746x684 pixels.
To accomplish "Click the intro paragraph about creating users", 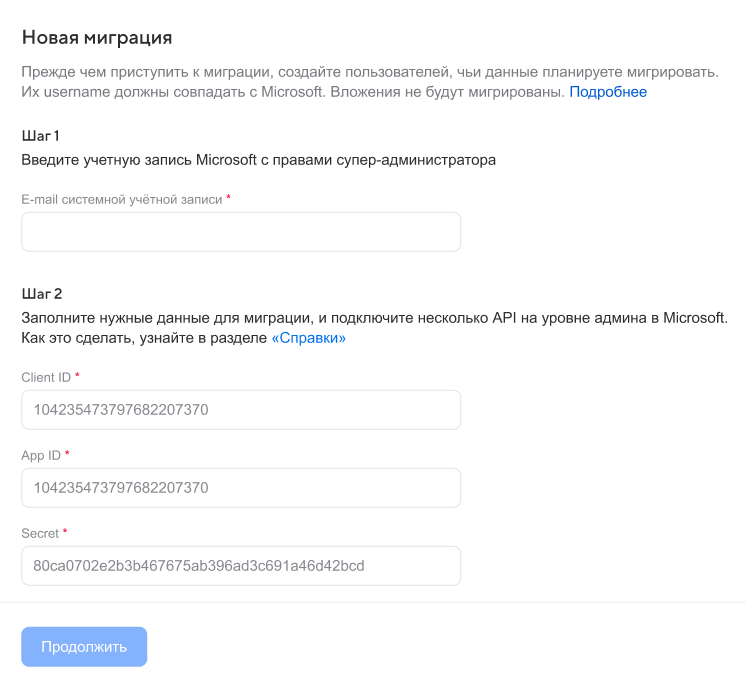I will pos(369,72).
